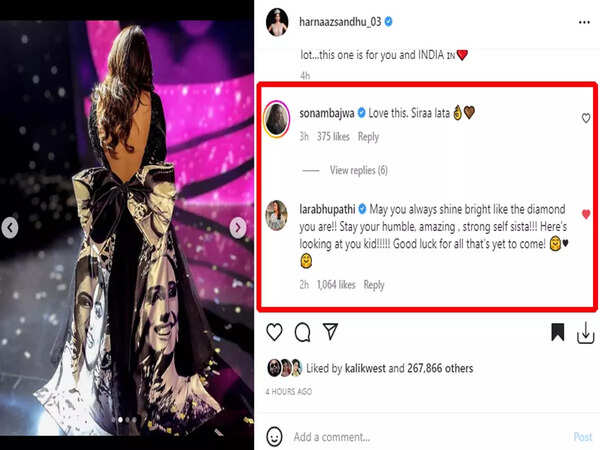Go to previous photo with left arrow
Viewport: 600px width, 450px height.
(10, 228)
